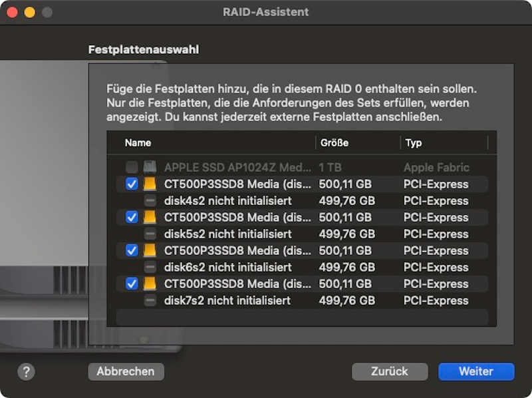The height and width of the screenshot is (398, 532).
Task: Click the partition icon beside disk4s2
Action: [150, 201]
